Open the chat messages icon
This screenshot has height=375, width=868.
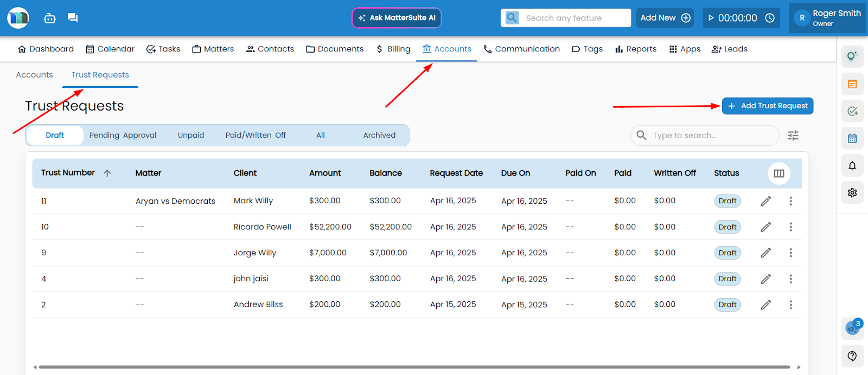tap(73, 18)
